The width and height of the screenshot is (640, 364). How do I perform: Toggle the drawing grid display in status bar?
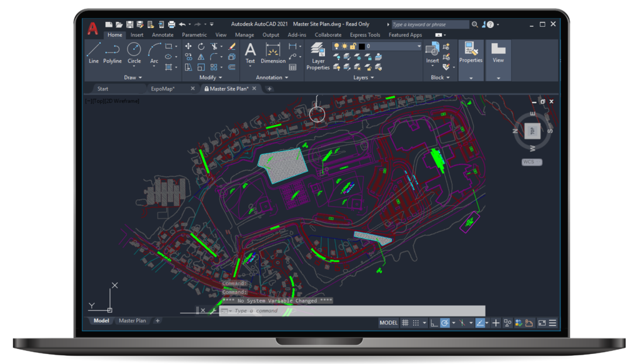[x=406, y=323]
